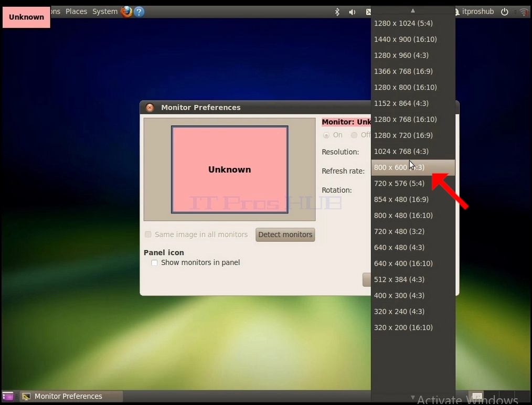The image size is (532, 405).
Task: Enable Show monitors in panel checkbox
Action: [154, 262]
